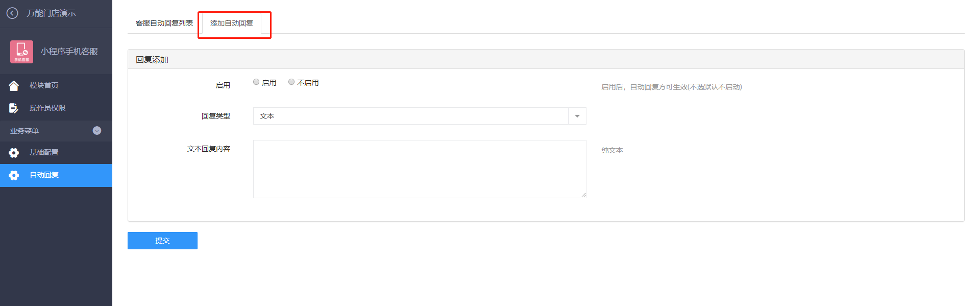Click the blue 提交 button
980x306 pixels.
(162, 241)
